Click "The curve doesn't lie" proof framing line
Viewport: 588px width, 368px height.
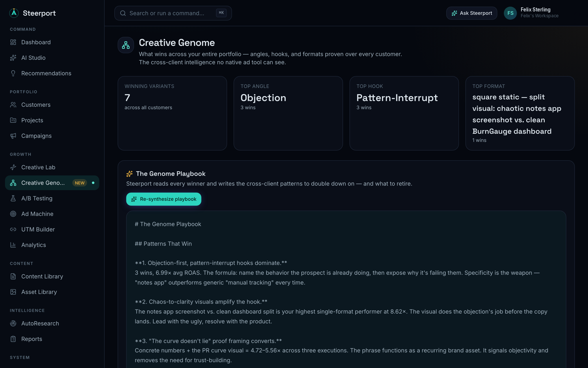[x=208, y=341]
